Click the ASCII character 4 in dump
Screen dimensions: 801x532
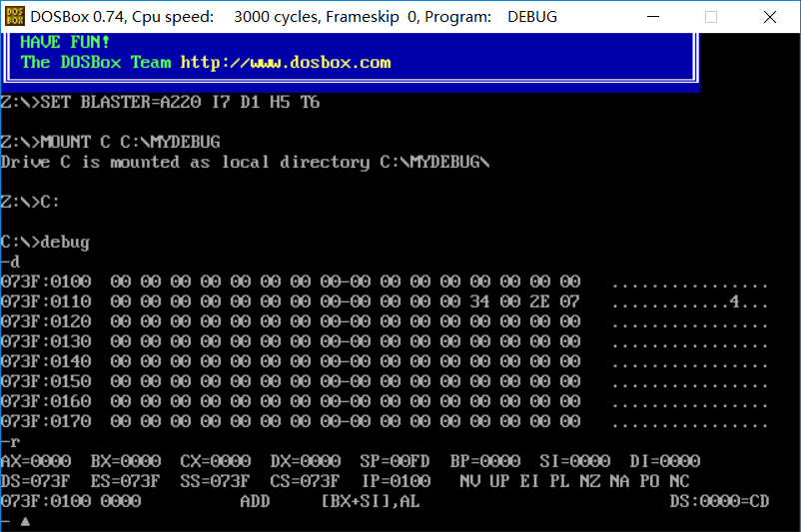tap(735, 301)
